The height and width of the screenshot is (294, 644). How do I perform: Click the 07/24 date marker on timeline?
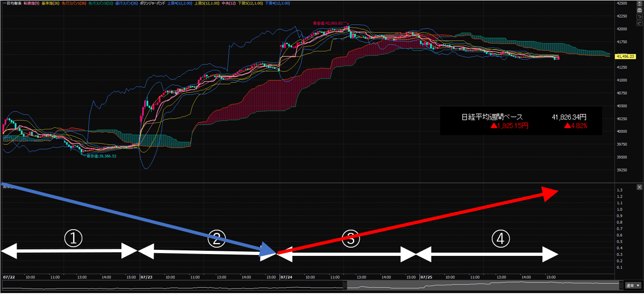pyautogui.click(x=286, y=277)
